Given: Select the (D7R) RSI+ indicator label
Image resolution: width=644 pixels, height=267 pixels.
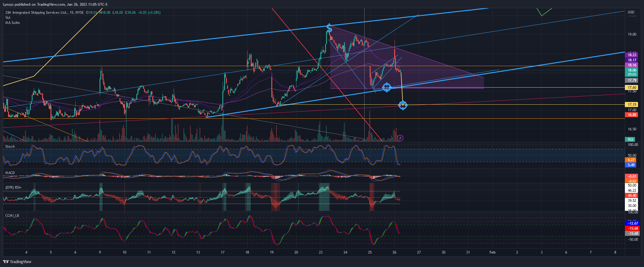Looking at the screenshot, I should pyautogui.click(x=13, y=187).
